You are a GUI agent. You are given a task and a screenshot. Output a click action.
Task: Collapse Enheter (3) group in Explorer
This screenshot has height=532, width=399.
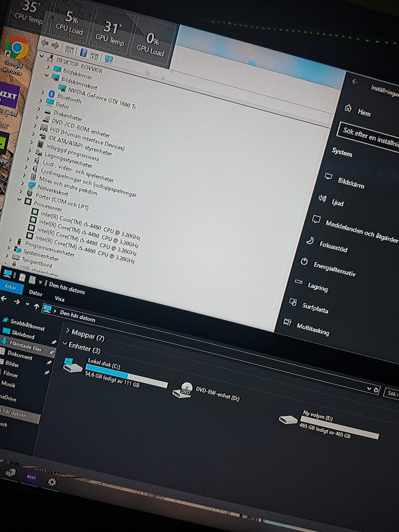pyautogui.click(x=64, y=343)
